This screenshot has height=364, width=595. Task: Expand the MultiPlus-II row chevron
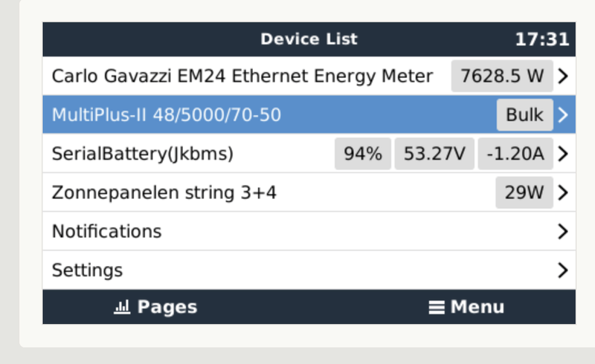563,115
